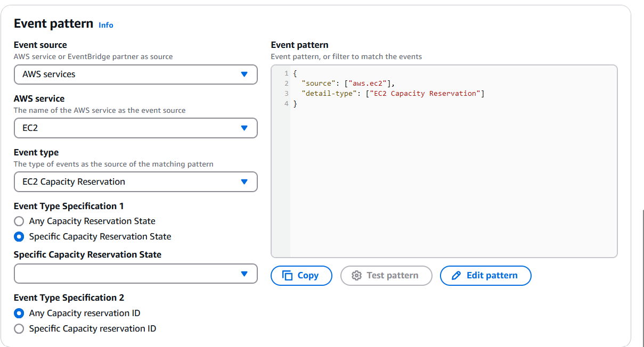Click the Event type dropdown arrow icon
644x347 pixels.
click(x=244, y=182)
